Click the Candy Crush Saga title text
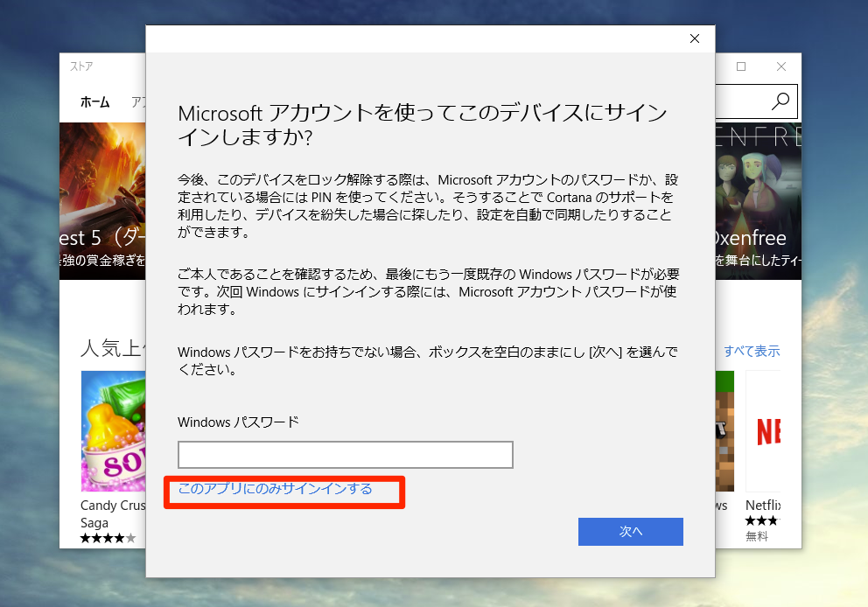Viewport: 868px width, 607px height. tap(113, 514)
